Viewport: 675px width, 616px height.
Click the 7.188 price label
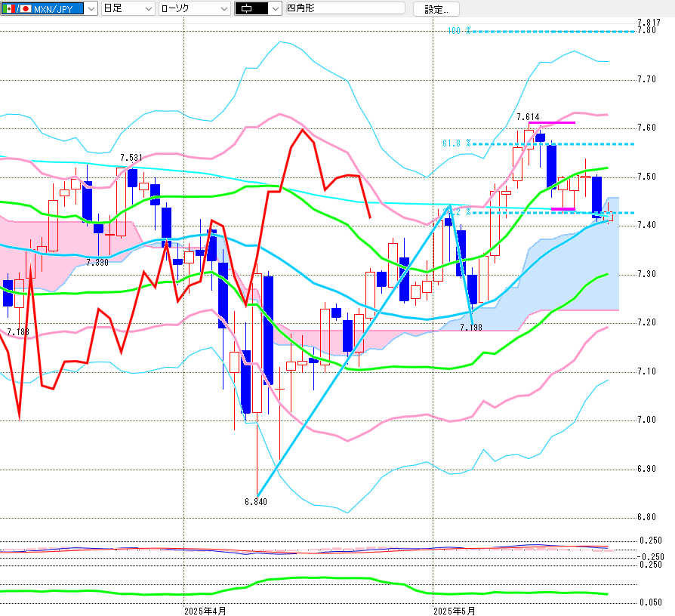pyautogui.click(x=18, y=332)
